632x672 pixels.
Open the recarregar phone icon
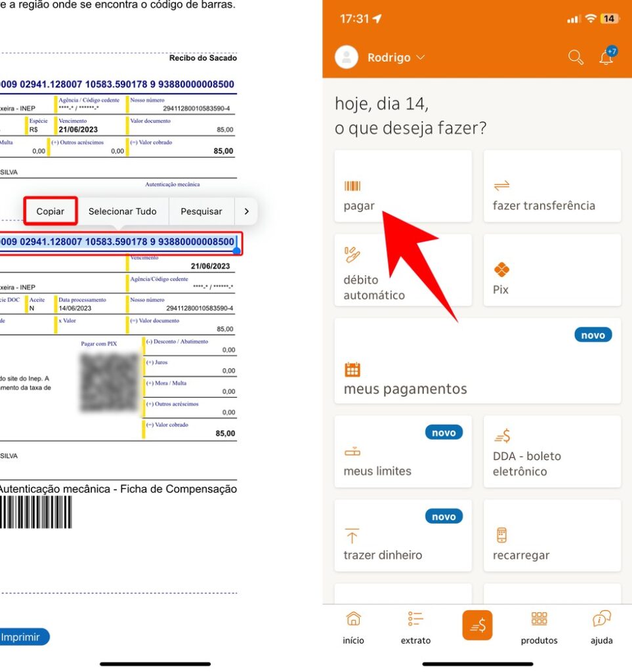[501, 535]
